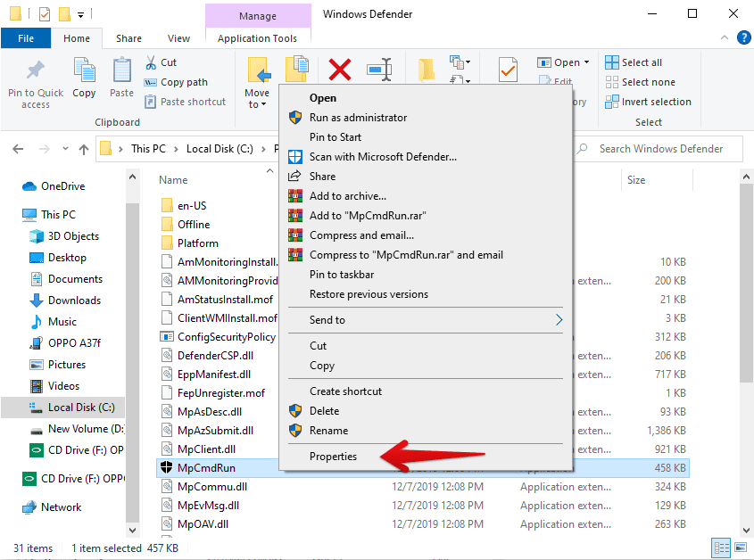Click Select all in the ribbon
The height and width of the screenshot is (560, 754).
coord(634,62)
